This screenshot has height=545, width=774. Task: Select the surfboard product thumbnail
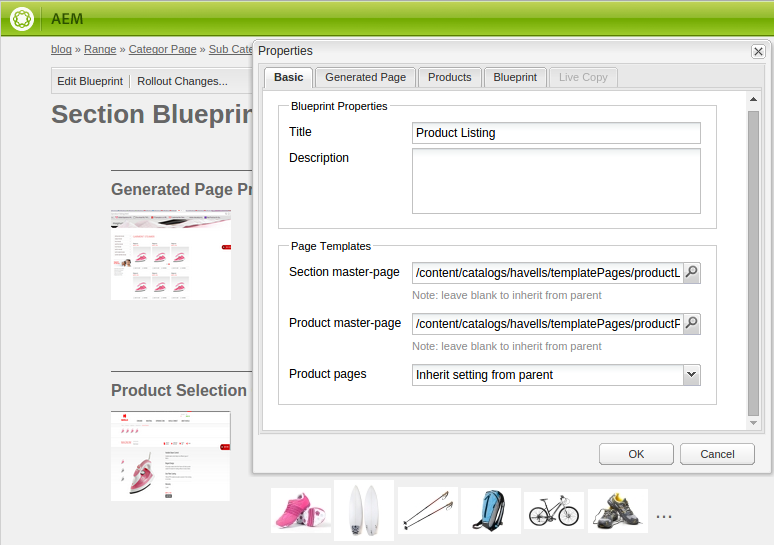point(364,510)
